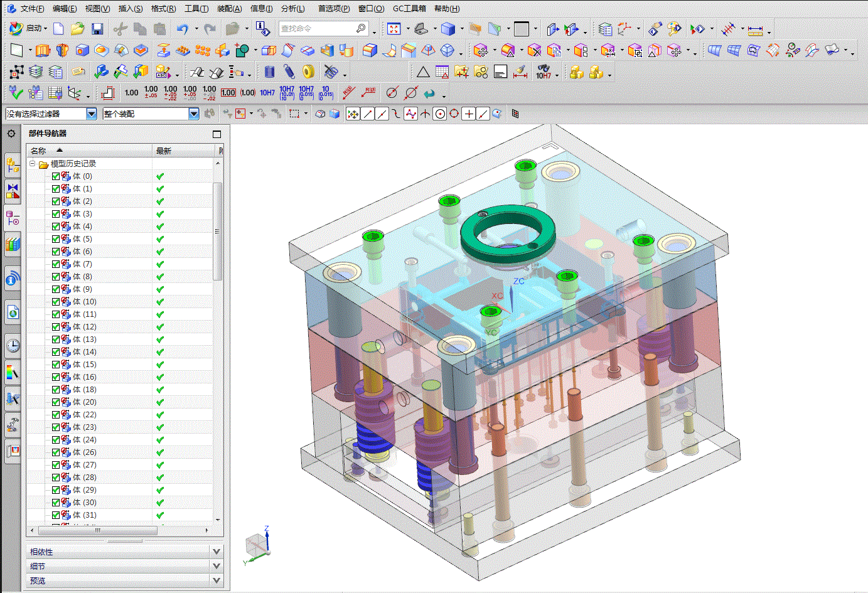Open the 装配(A) menu
868x593 pixels.
click(x=229, y=8)
